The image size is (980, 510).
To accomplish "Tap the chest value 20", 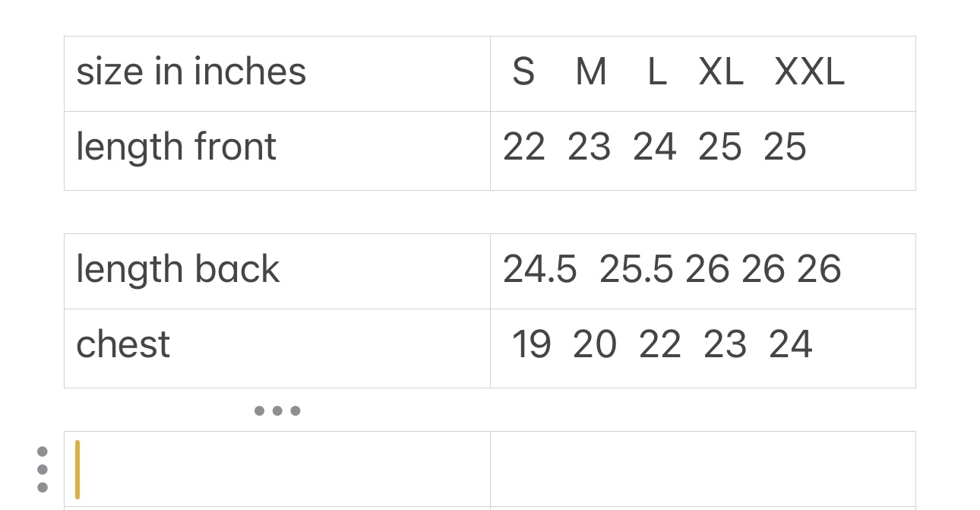I will point(595,345).
